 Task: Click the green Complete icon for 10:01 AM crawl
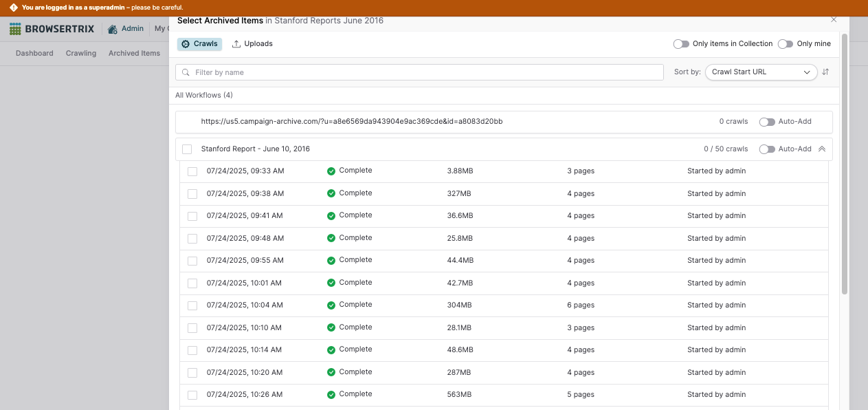331,283
